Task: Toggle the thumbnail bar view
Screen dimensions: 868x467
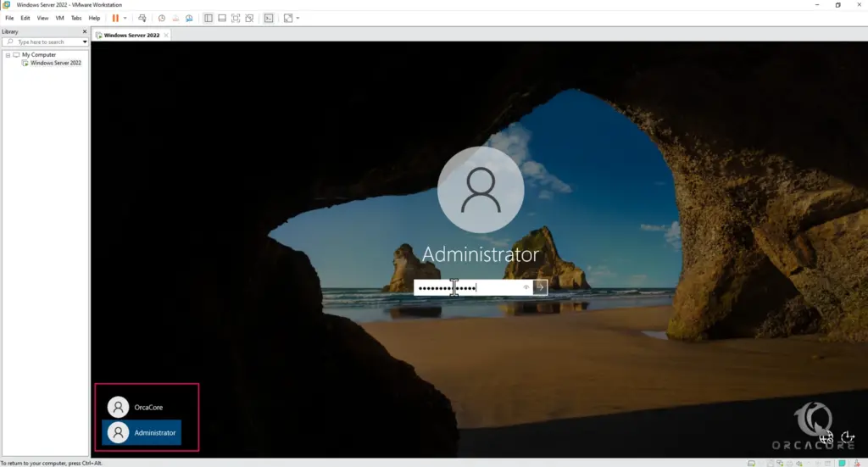Action: (222, 19)
